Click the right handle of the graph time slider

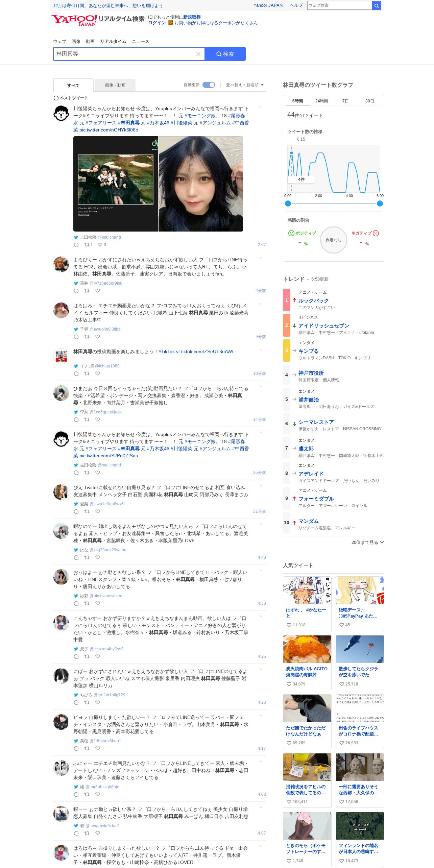pyautogui.click(x=380, y=203)
